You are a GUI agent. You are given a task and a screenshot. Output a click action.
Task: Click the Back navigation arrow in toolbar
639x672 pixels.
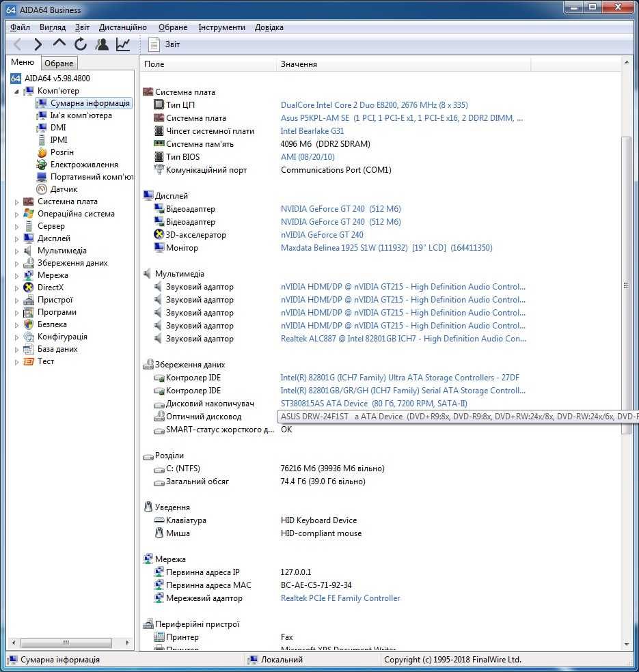click(x=18, y=44)
